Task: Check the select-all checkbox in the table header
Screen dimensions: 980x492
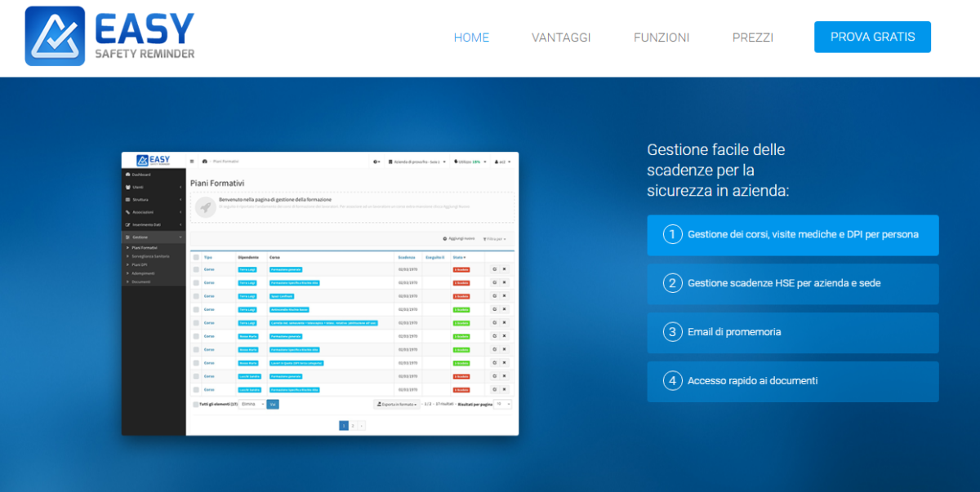Action: pyautogui.click(x=196, y=257)
